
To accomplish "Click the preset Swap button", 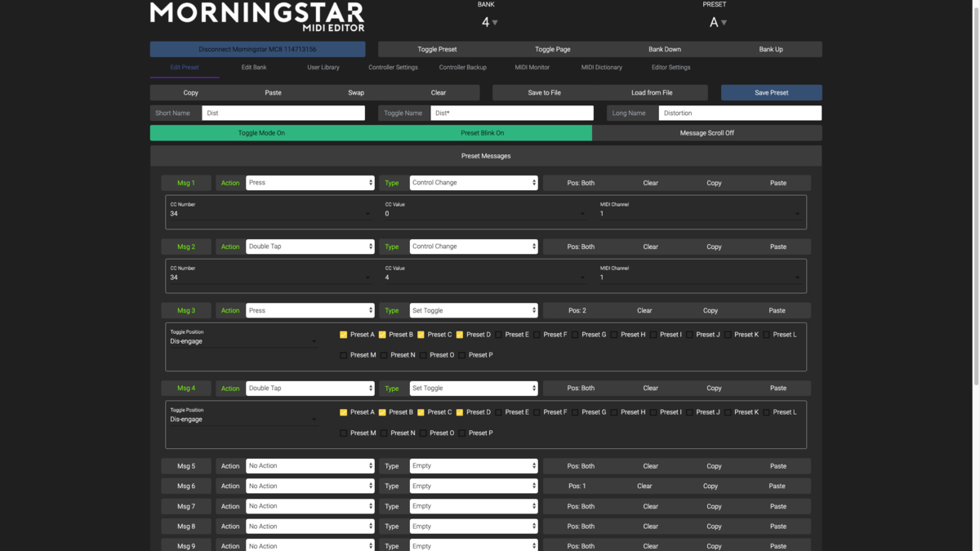I will click(x=356, y=93).
